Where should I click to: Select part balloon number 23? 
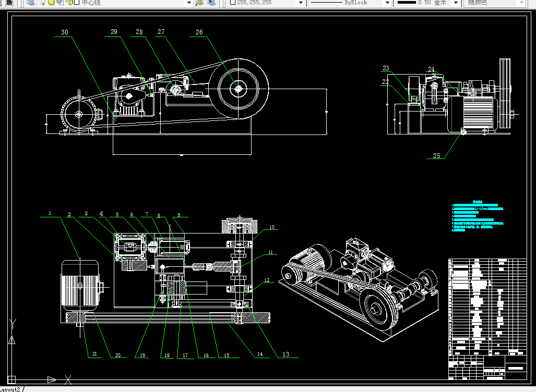click(x=386, y=68)
